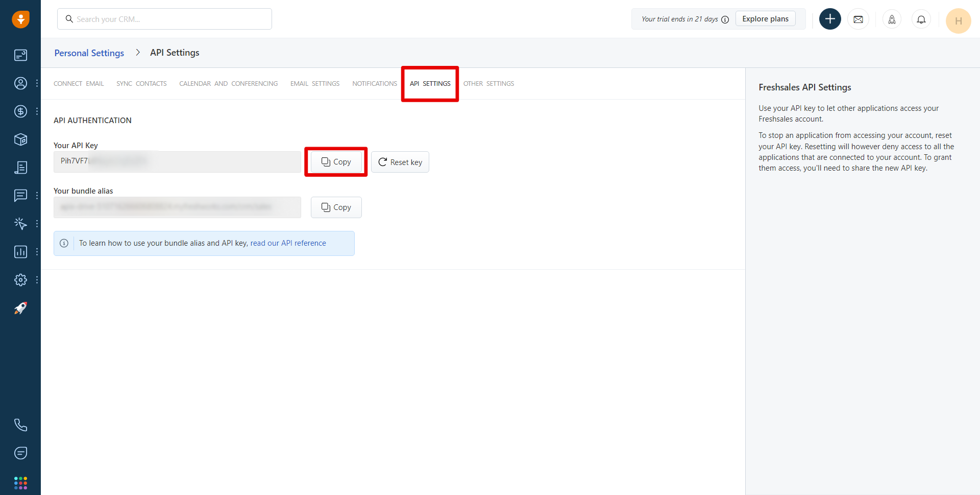Open the conversations chat icon in sidebar
The height and width of the screenshot is (495, 980).
pyautogui.click(x=20, y=196)
